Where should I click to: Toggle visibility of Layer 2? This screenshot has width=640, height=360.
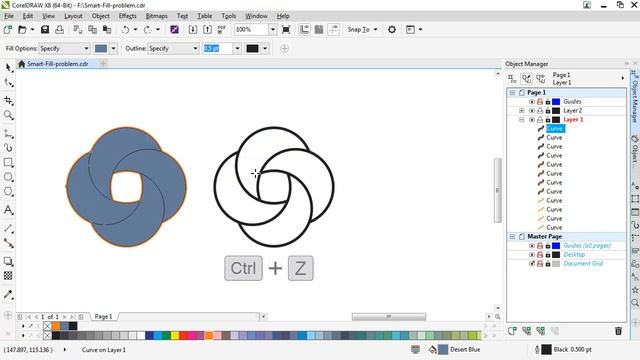point(531,111)
